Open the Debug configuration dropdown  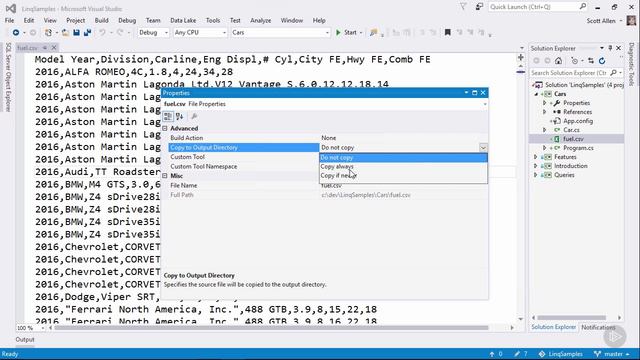153,32
